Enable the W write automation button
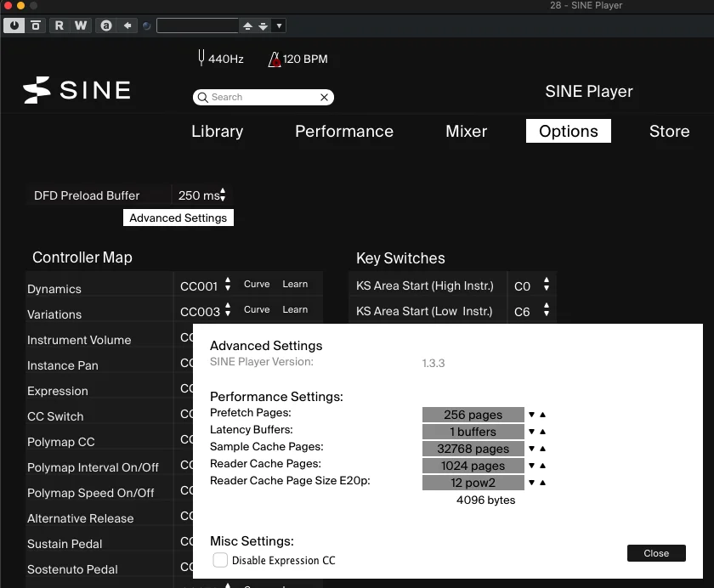Screen dimensions: 714x588 [81, 25]
